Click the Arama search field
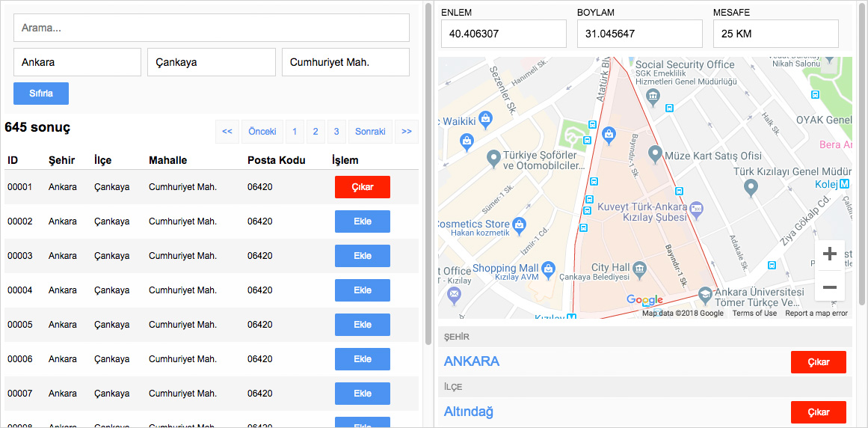This screenshot has height=428, width=868. [212, 28]
